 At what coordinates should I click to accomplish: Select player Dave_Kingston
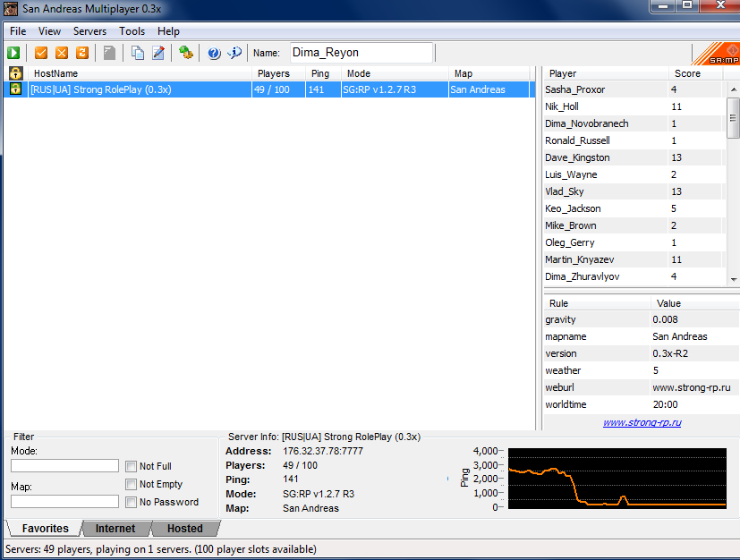pos(634,157)
